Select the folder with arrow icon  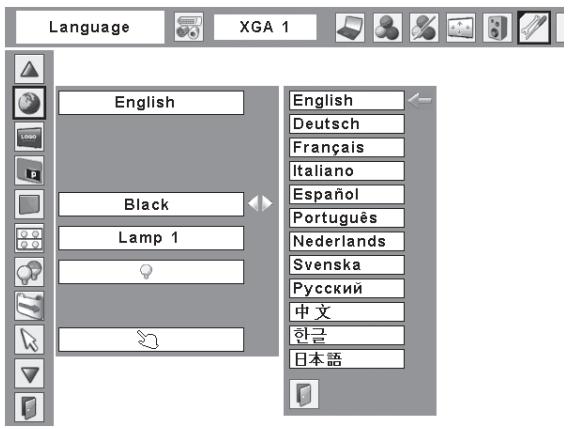[29, 306]
